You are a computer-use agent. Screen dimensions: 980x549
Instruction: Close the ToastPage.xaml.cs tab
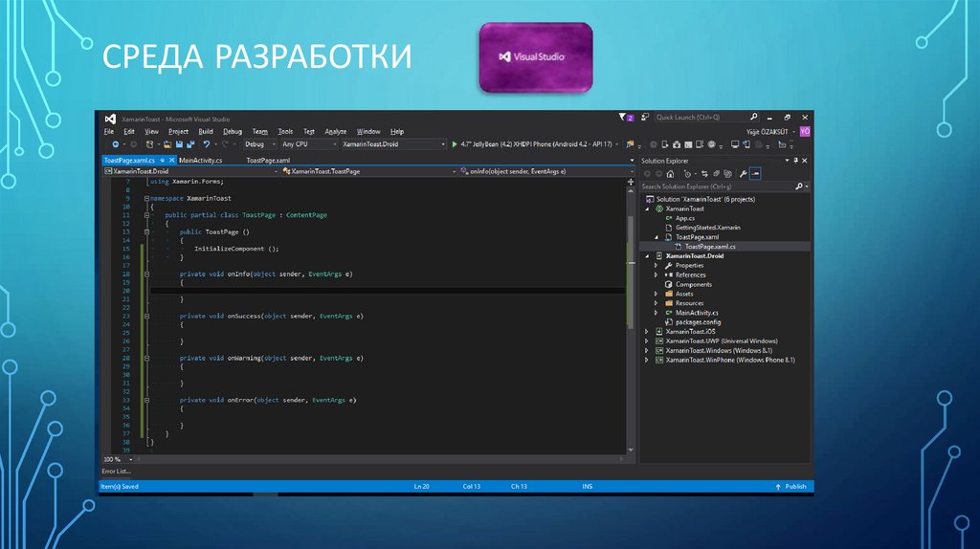pyautogui.click(x=172, y=161)
